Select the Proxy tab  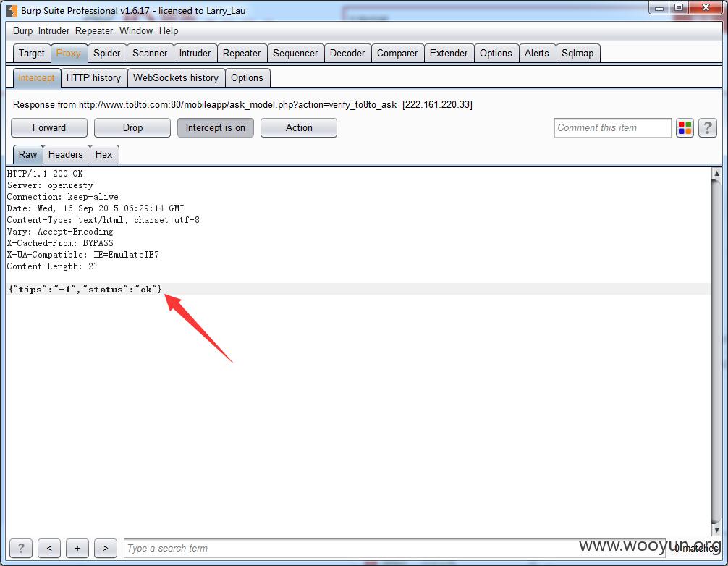[69, 54]
